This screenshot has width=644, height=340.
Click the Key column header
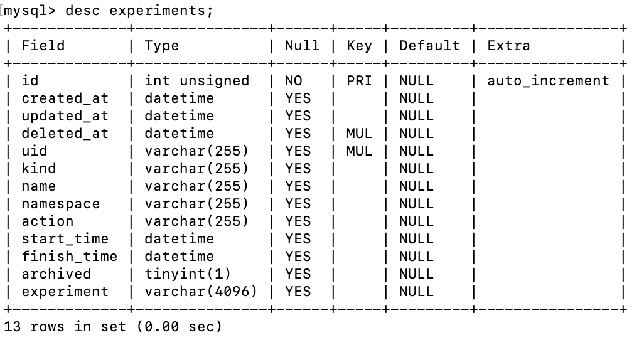[359, 46]
